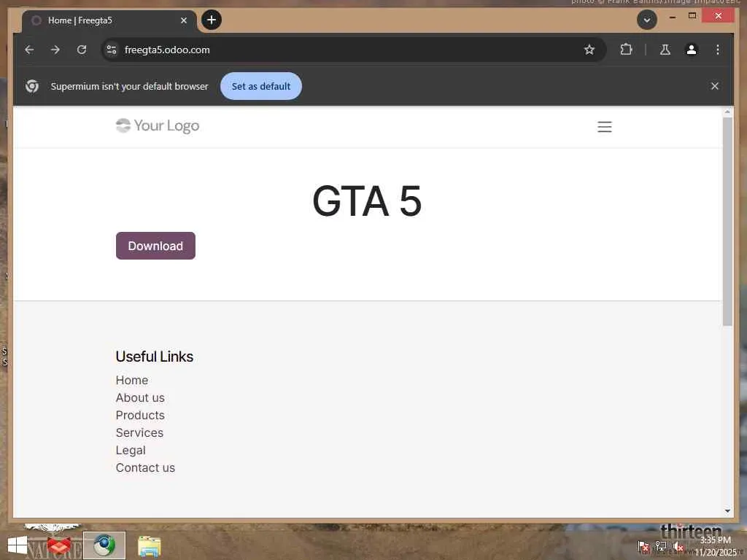The width and height of the screenshot is (747, 560).
Task: Dismiss the default browser infobar
Action: coord(715,86)
